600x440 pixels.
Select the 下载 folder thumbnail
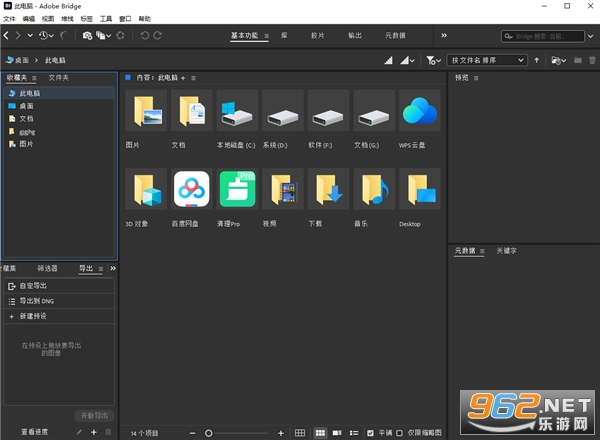point(328,189)
